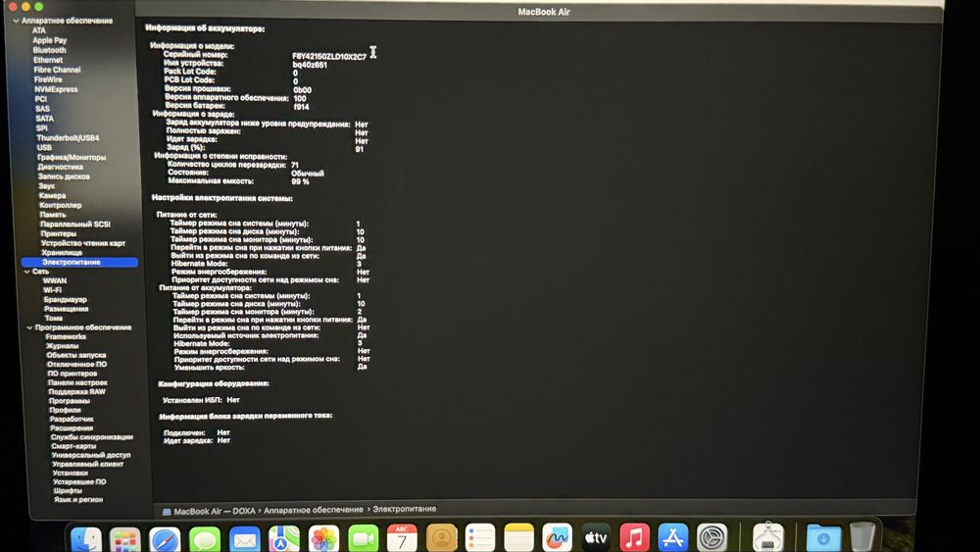The width and height of the screenshot is (980, 552).
Task: Select Шрифты in the sidebar
Action: click(69, 491)
